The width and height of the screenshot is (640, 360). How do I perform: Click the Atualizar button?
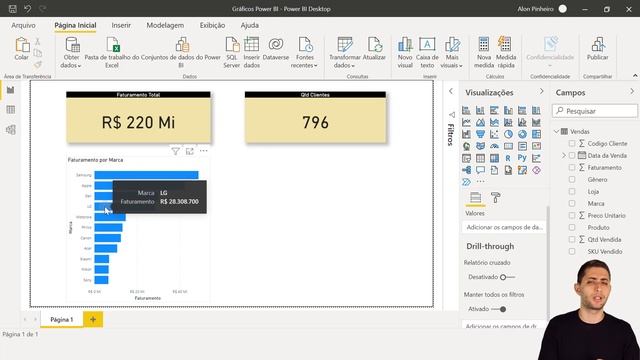374,49
